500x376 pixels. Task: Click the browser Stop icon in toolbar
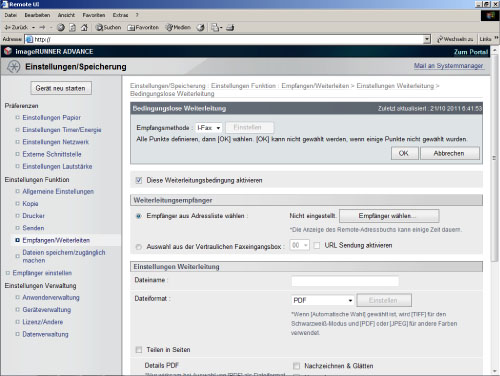(x=61, y=27)
